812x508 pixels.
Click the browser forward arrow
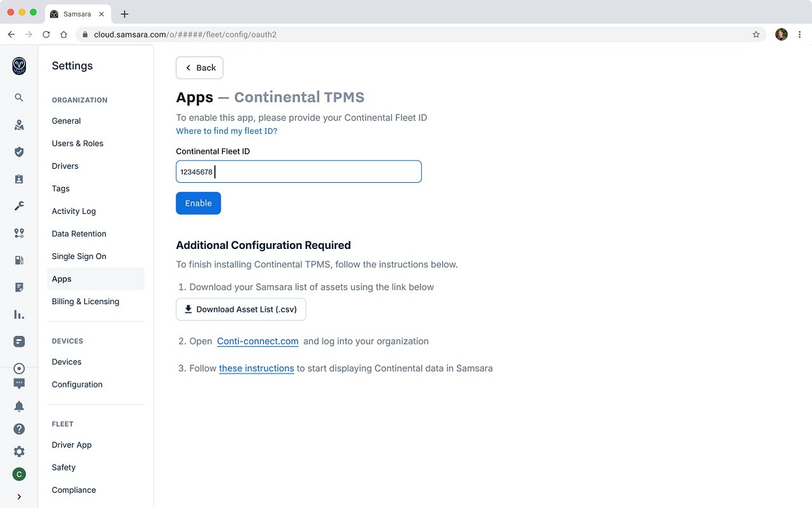coord(29,34)
